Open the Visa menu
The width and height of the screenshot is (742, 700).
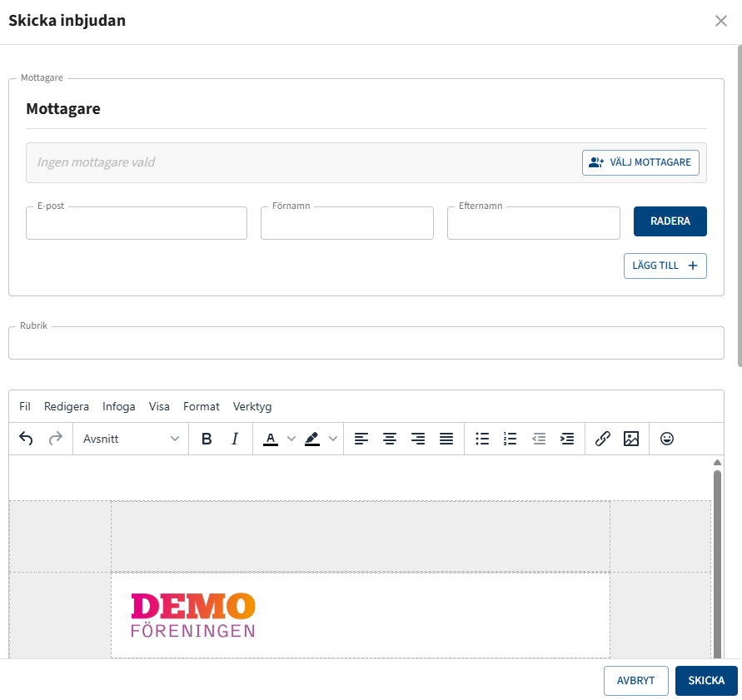pos(159,407)
